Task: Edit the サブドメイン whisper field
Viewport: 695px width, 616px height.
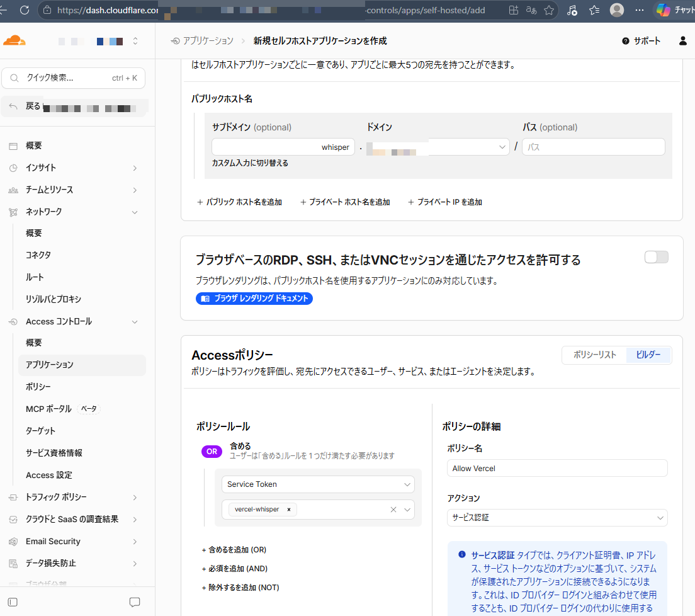Action: click(x=283, y=147)
